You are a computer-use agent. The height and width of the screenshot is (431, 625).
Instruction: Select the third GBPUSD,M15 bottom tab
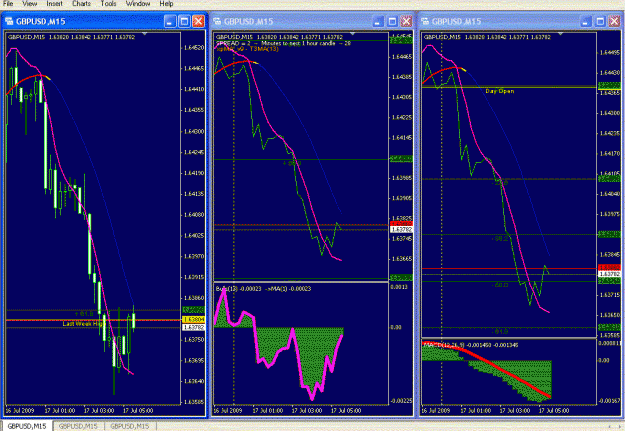[x=130, y=426]
